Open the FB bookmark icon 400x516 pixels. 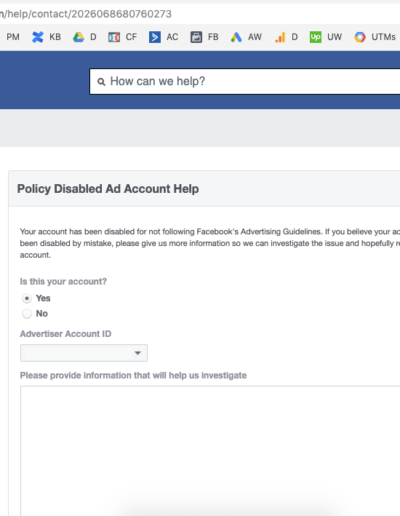[x=196, y=37]
